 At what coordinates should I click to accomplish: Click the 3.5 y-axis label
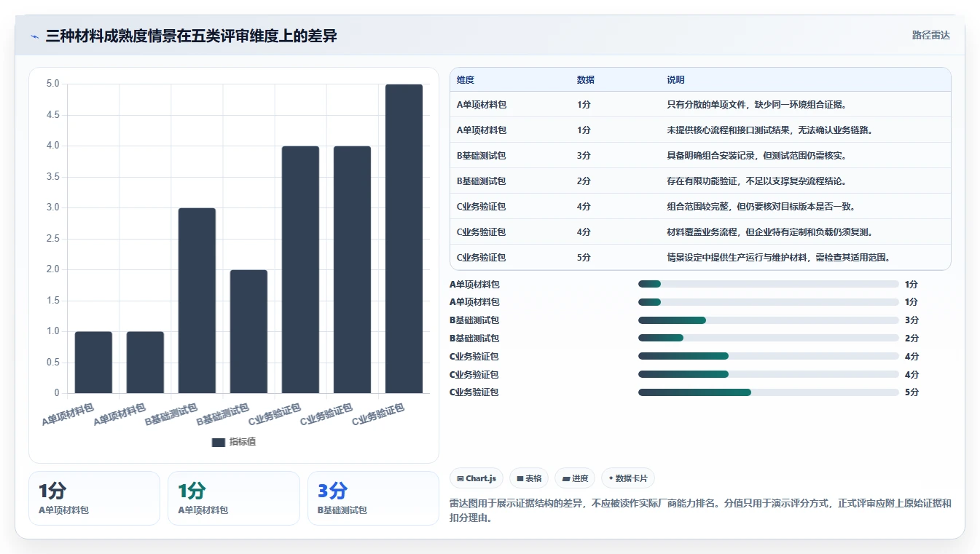point(52,177)
